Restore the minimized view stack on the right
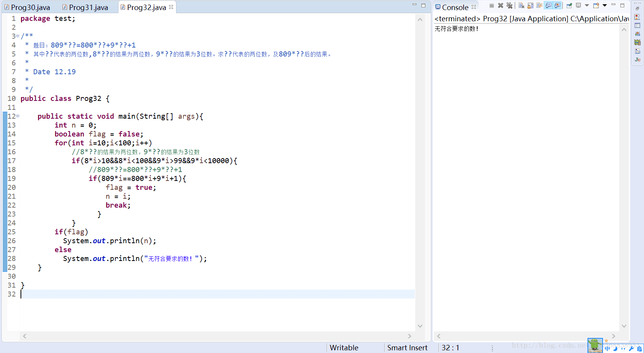The height and width of the screenshot is (353, 644). [x=637, y=8]
